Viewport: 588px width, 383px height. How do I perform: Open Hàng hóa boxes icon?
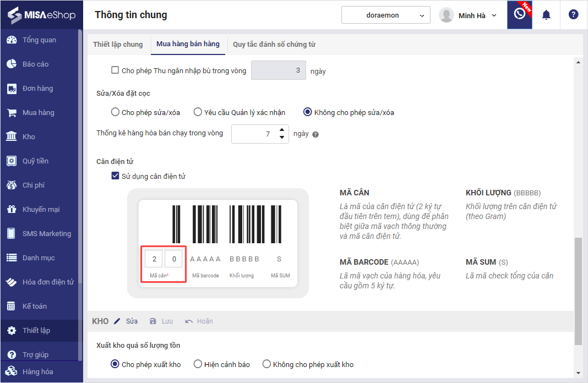(12, 371)
